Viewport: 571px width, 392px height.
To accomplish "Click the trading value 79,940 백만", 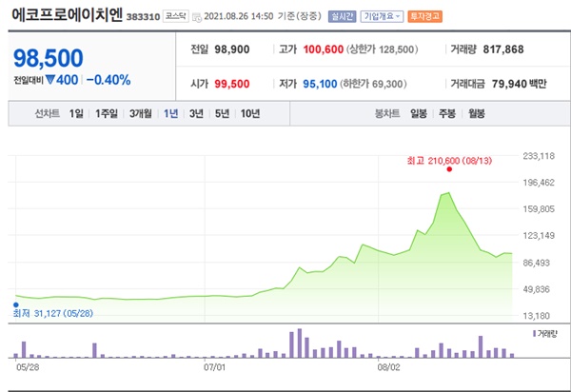I will pyautogui.click(x=520, y=84).
